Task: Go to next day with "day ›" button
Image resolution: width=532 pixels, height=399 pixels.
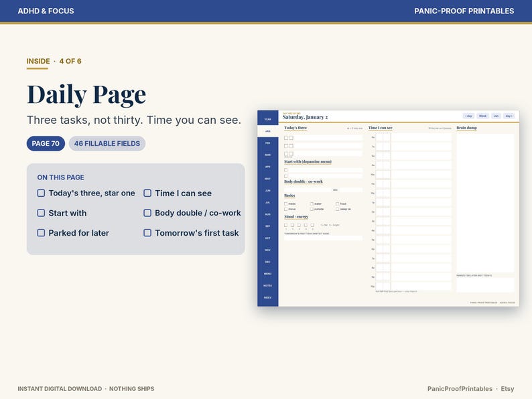Action: pos(509,116)
